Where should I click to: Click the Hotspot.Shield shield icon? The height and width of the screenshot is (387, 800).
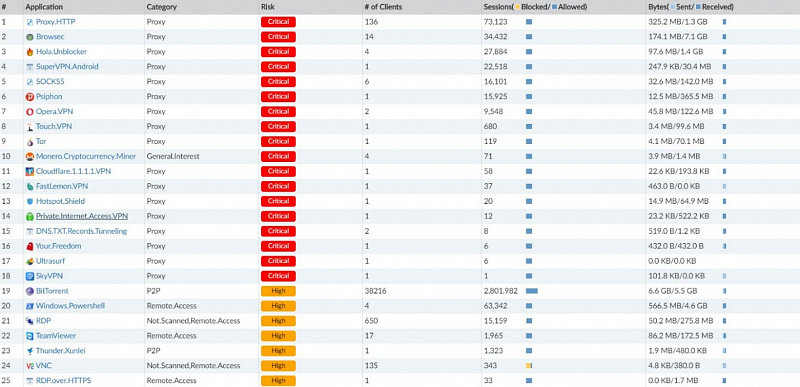[30, 201]
